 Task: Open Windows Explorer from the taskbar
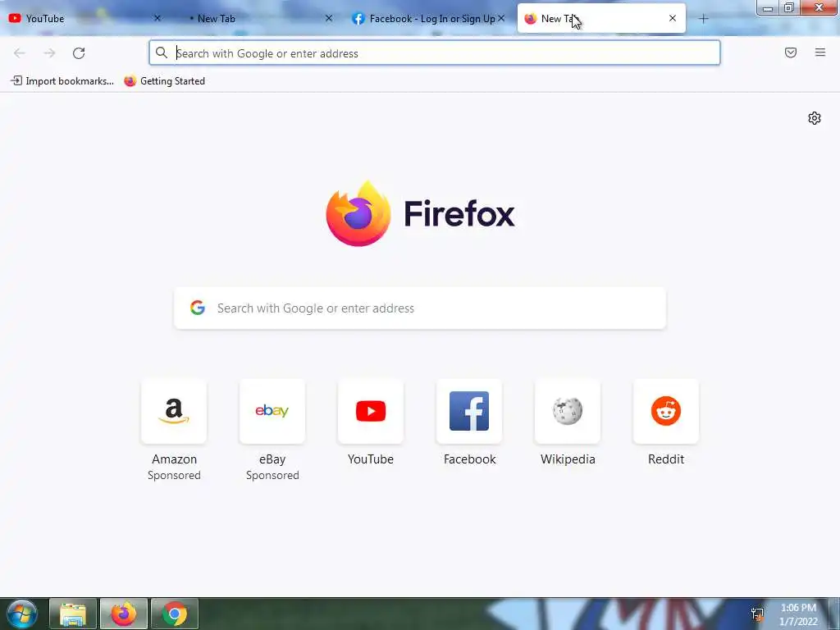[73, 614]
